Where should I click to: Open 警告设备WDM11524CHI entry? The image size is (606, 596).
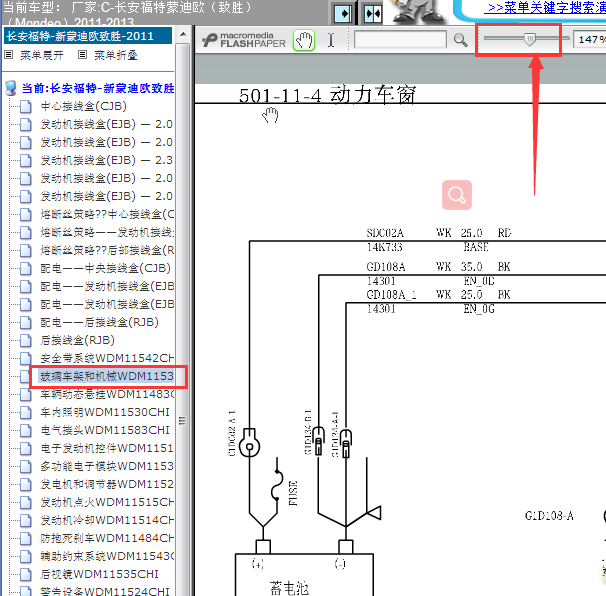pyautogui.click(x=105, y=591)
